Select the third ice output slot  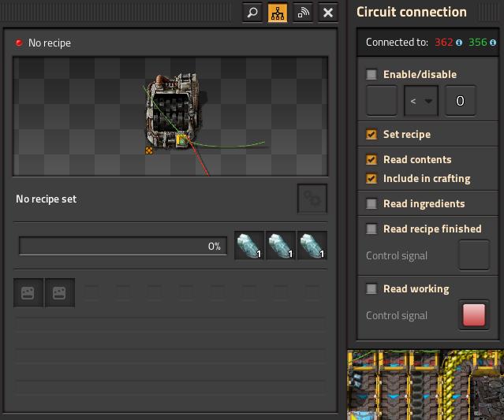coord(312,246)
